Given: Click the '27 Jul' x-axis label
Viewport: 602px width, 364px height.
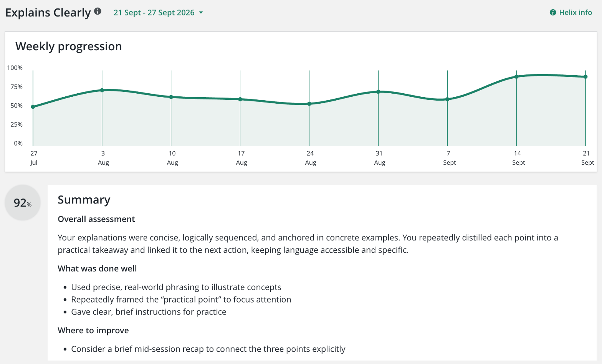Looking at the screenshot, I should click(34, 158).
